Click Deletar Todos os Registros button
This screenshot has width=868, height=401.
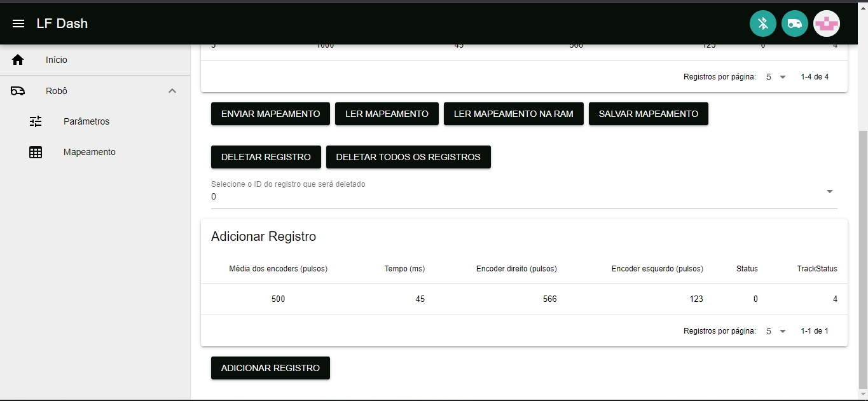coord(408,157)
